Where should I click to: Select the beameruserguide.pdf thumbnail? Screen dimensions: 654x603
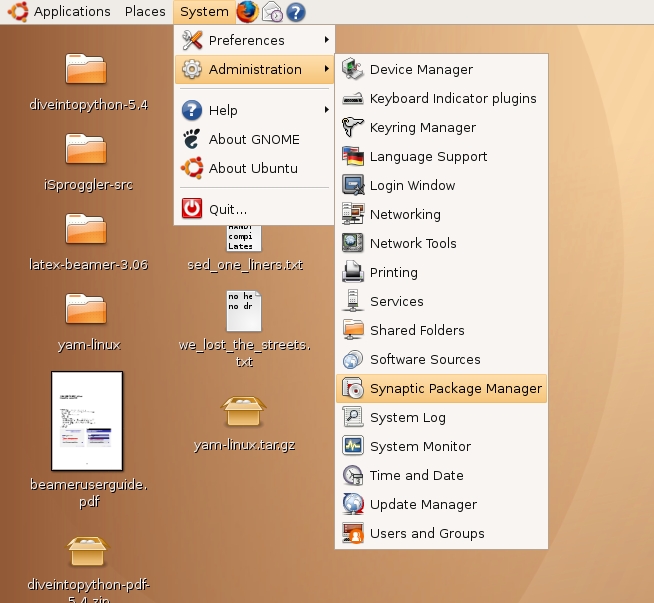[x=87, y=421]
